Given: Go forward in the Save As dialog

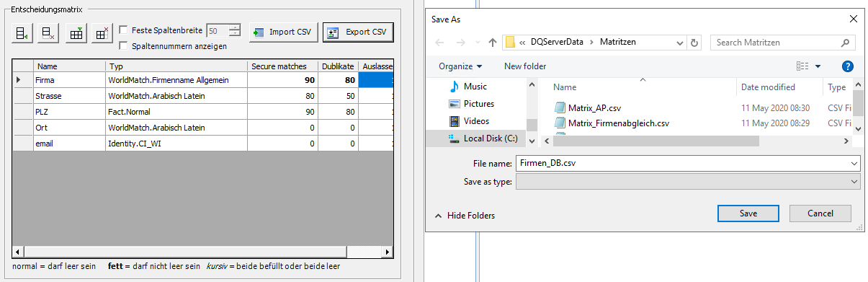Looking at the screenshot, I should coord(461,43).
